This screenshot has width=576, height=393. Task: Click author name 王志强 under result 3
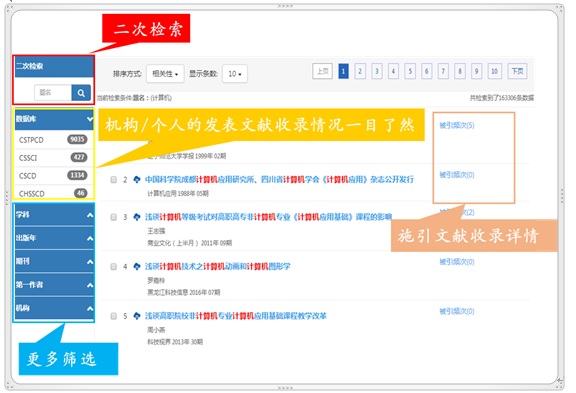[156, 231]
